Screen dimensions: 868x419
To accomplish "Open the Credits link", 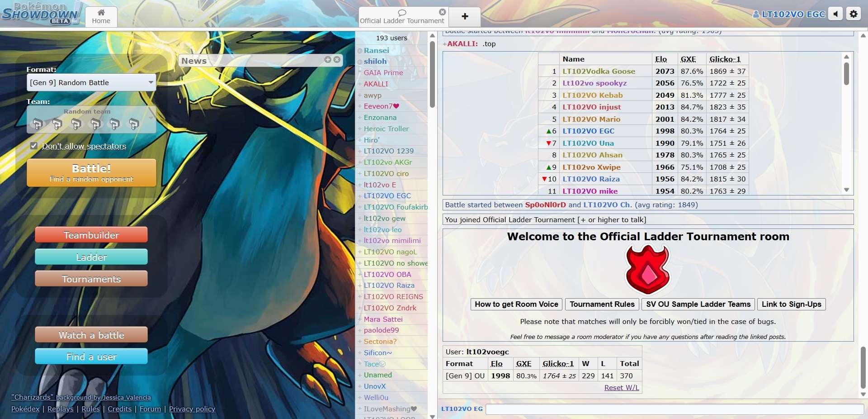I will point(120,409).
